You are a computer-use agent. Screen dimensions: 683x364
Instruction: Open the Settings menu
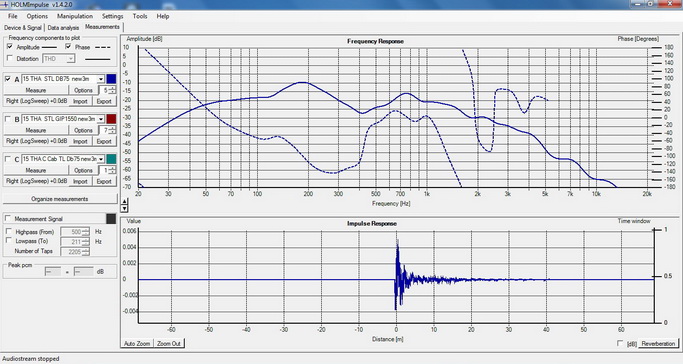pos(112,16)
